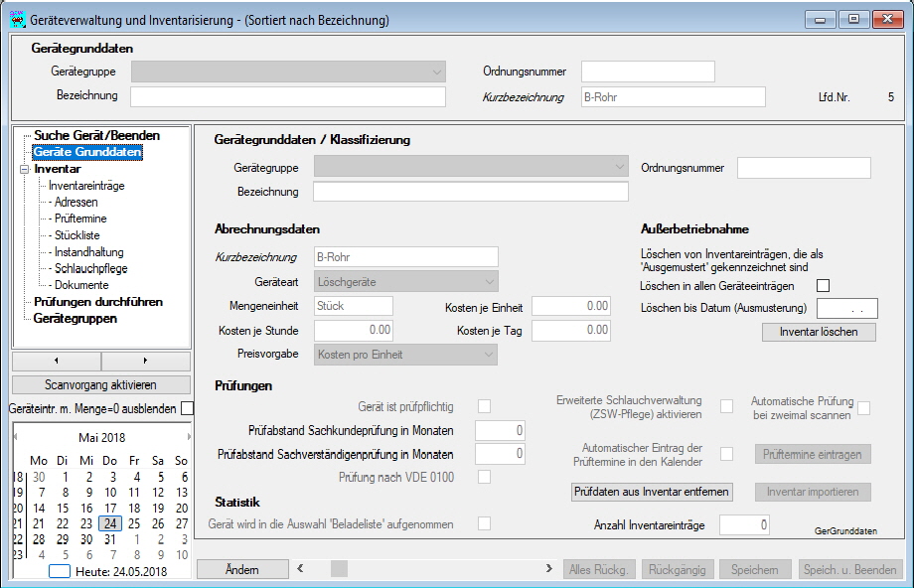Click 'Prüfdaten aus Inventar entfernen' button
Image resolution: width=914 pixels, height=588 pixels.
652,492
